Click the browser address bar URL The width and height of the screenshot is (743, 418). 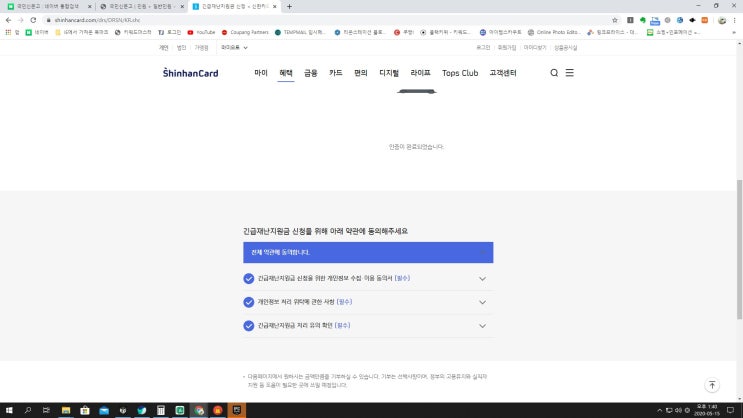pyautogui.click(x=97, y=20)
